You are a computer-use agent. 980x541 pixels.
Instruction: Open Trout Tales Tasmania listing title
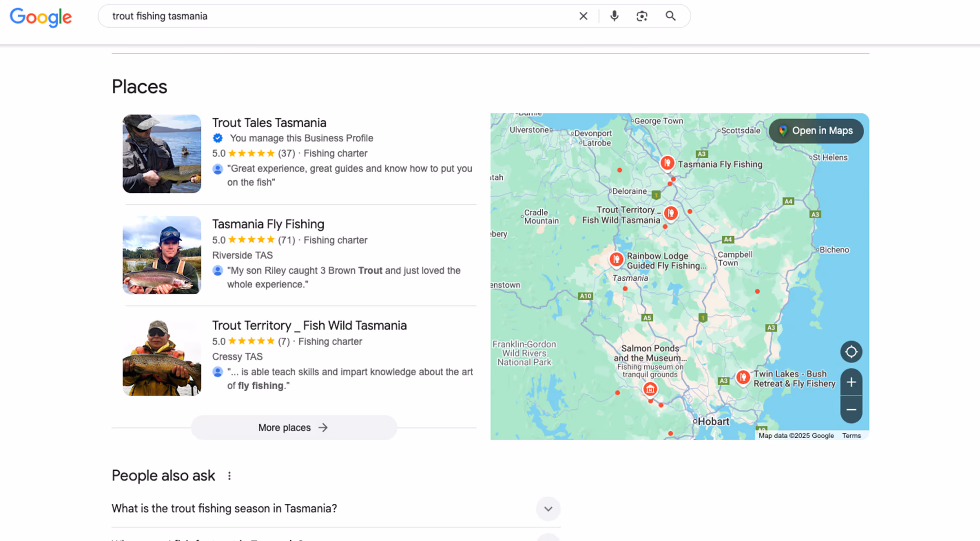click(x=269, y=123)
